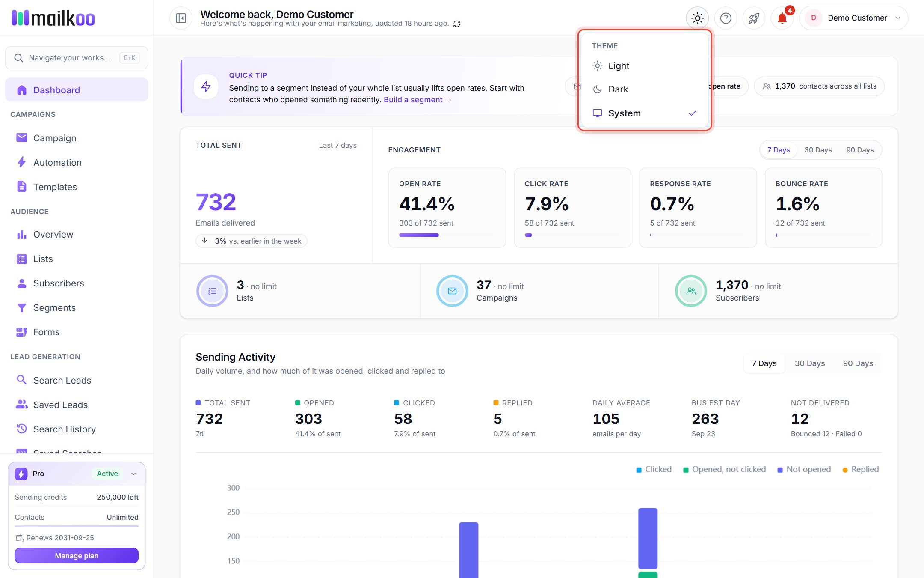Image resolution: width=924 pixels, height=578 pixels.
Task: Click the Click Rate progress bar
Action: click(572, 235)
